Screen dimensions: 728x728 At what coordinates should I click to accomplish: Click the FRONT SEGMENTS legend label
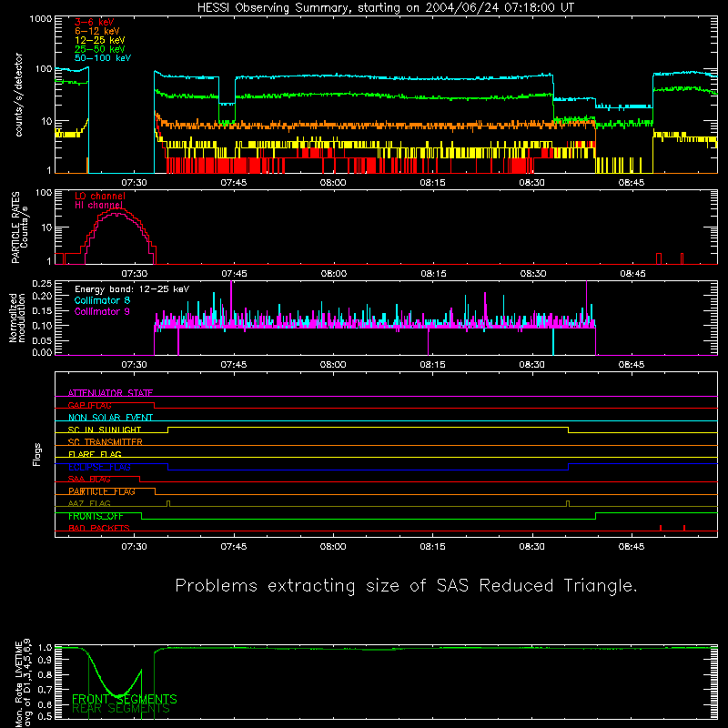click(125, 699)
